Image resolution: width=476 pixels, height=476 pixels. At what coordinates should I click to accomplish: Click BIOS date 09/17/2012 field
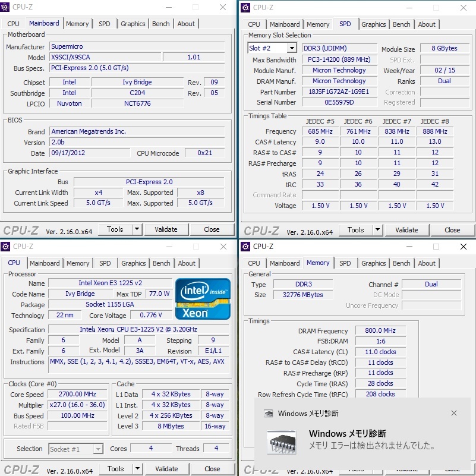[x=90, y=153]
